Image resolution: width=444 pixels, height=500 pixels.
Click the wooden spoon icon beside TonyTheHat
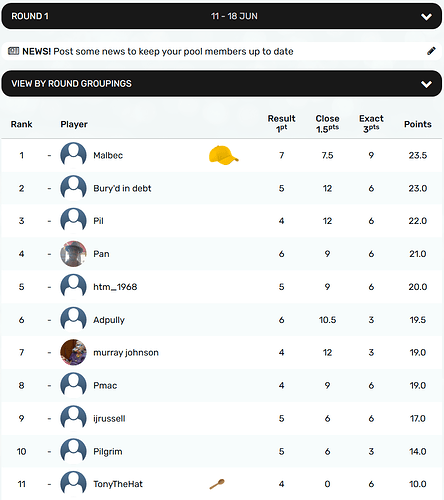point(217,484)
